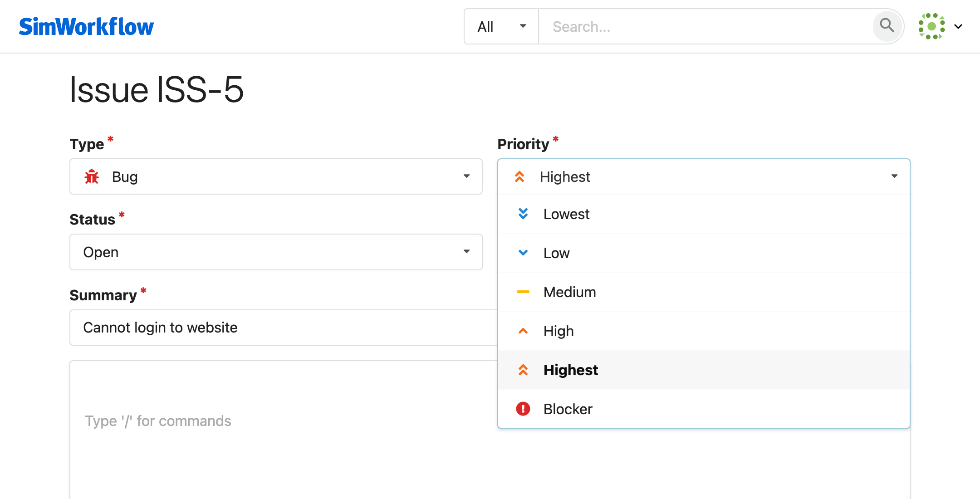
Task: Click the 'Issue ISS-5' heading
Action: (x=157, y=89)
